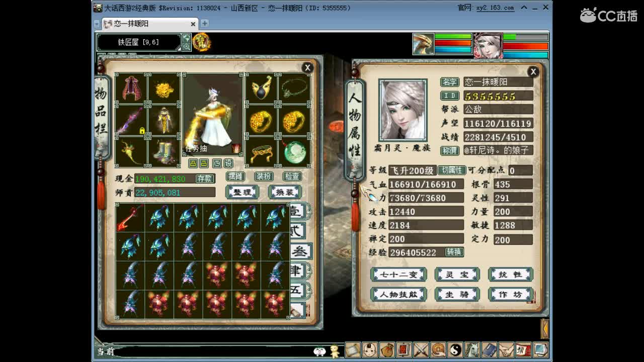The image size is (644, 362).
Task: Select the golden flower equipment slot
Action: [x=164, y=89]
